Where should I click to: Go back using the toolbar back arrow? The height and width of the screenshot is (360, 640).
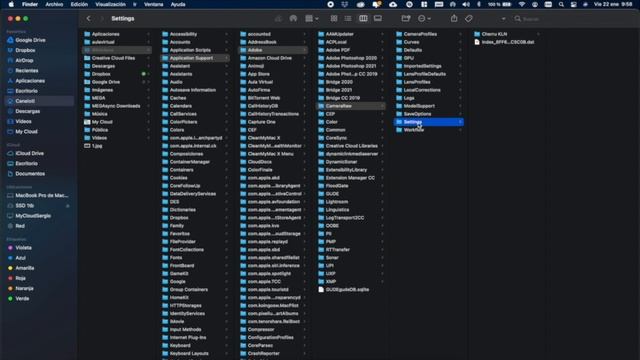[x=89, y=19]
